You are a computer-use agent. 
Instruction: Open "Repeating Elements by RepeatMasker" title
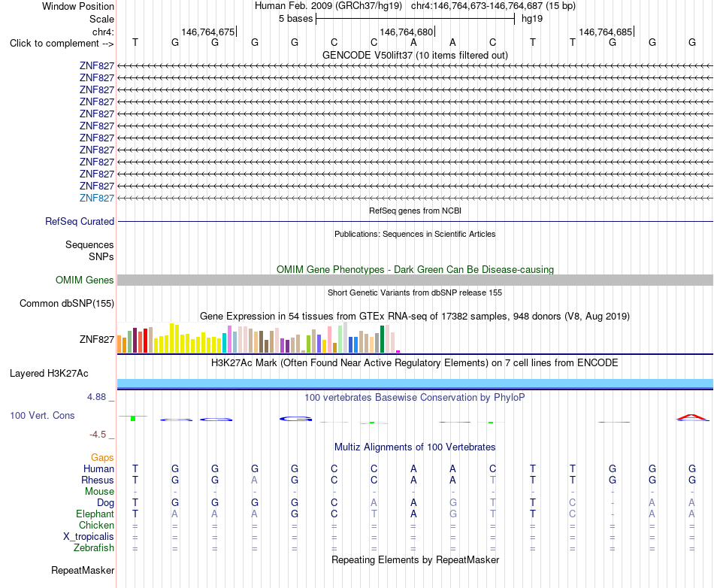point(415,560)
